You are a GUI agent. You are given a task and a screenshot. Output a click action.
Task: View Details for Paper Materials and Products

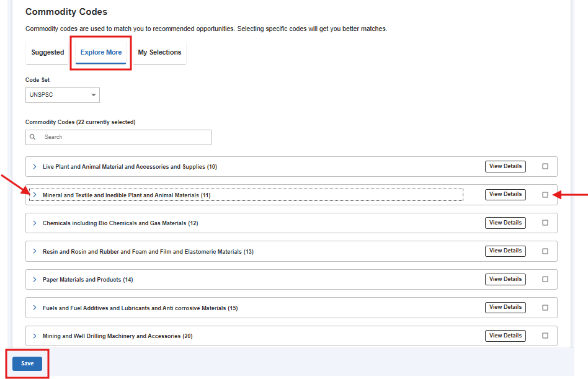(505, 279)
